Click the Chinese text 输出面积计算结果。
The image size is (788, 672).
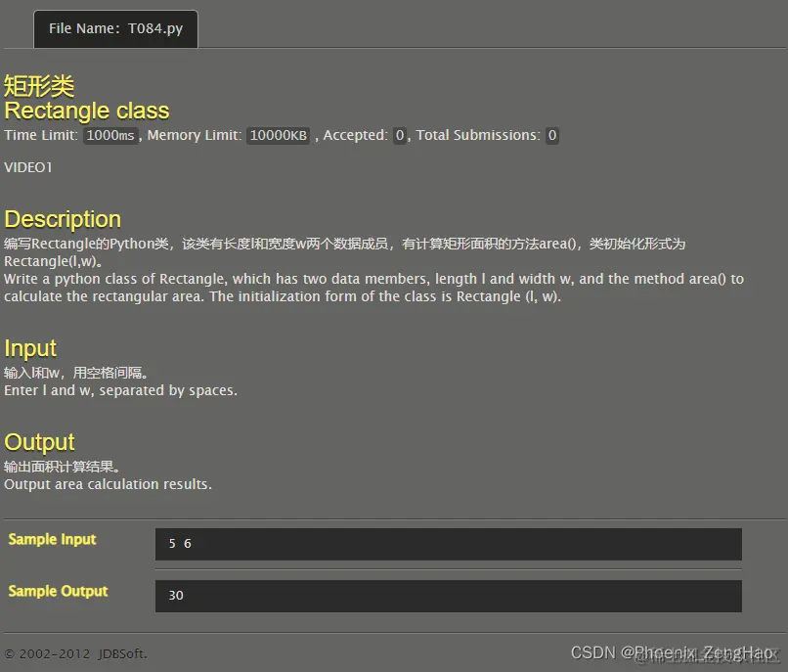62,468
